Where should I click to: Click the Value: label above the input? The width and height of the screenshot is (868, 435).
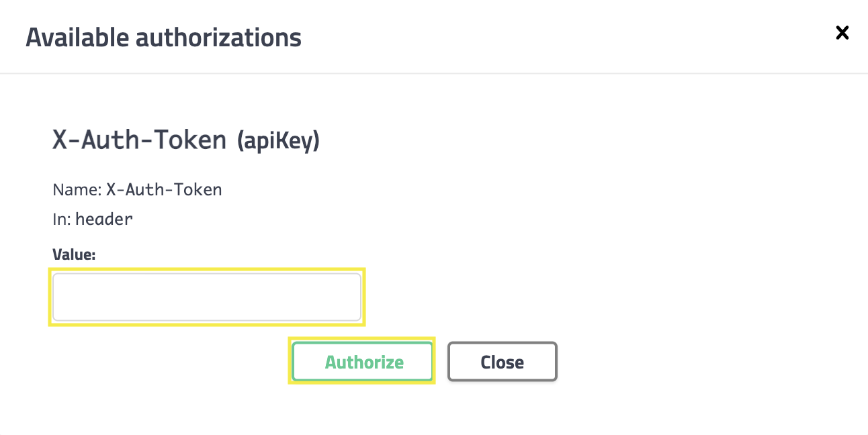pos(74,254)
